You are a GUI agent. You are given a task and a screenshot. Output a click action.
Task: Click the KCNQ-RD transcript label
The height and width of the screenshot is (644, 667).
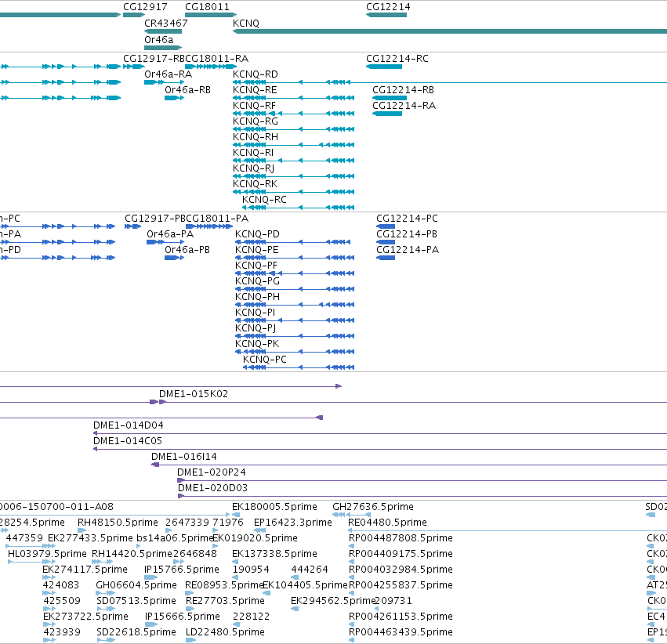point(256,74)
